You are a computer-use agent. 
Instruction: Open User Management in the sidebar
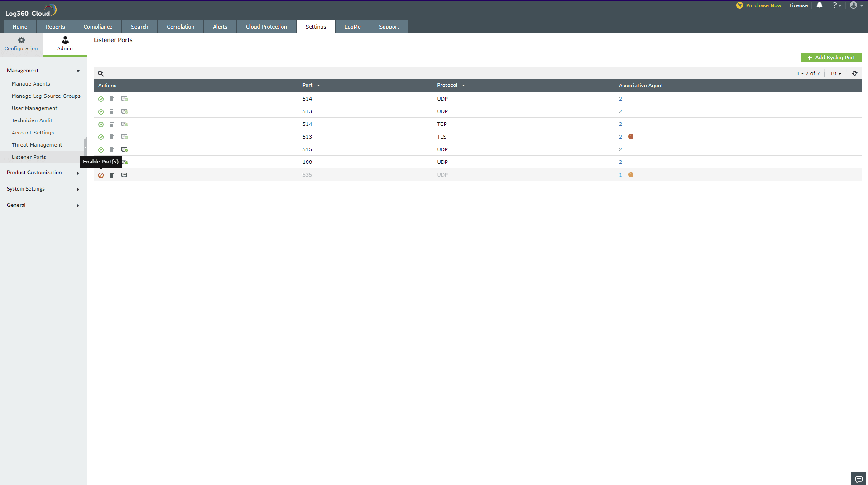pos(34,108)
